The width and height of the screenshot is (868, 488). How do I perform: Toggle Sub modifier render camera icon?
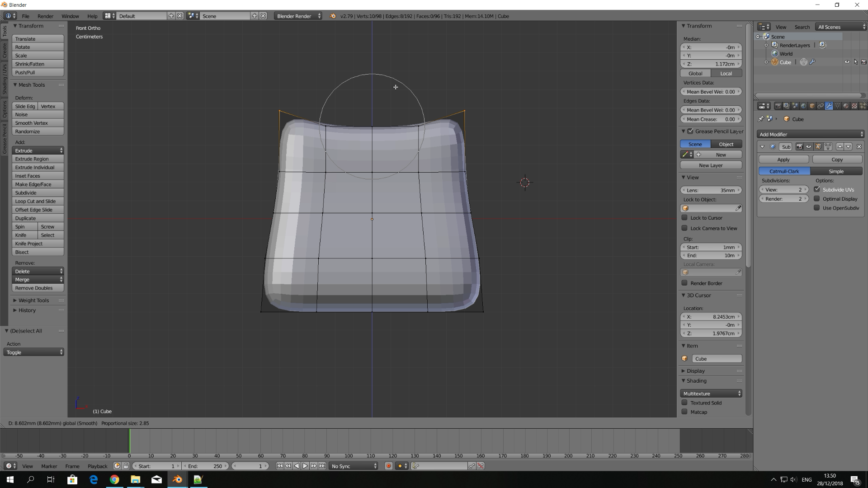(799, 146)
